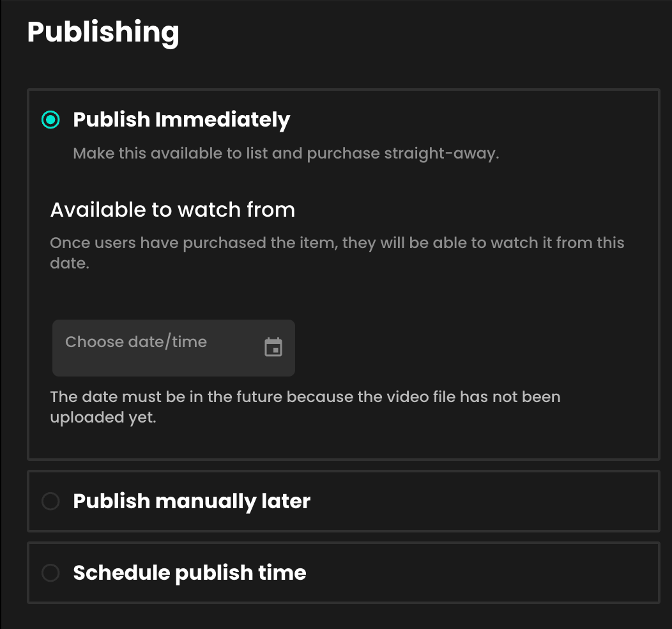
Task: Click the Schedule publish time label text
Action: [190, 573]
